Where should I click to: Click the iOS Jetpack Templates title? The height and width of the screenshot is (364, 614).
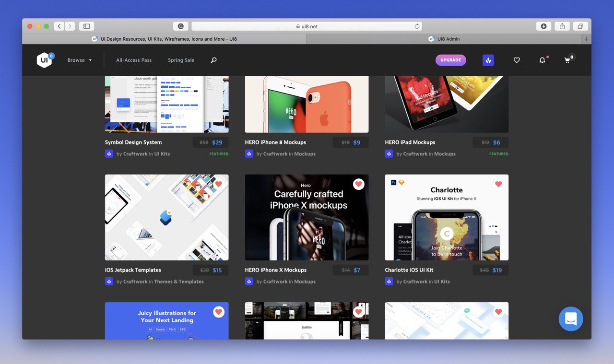(x=133, y=270)
